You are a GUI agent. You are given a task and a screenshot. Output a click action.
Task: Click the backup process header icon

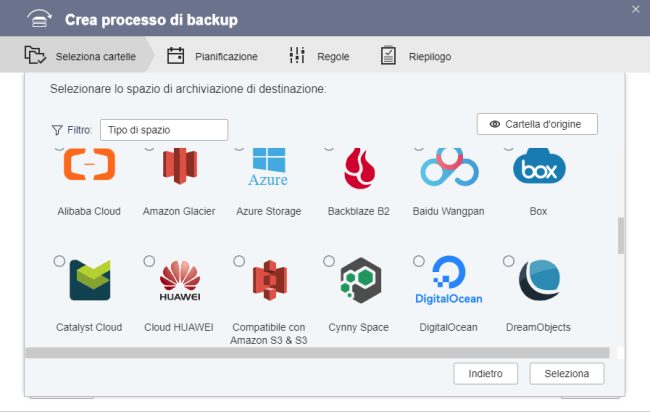39,19
